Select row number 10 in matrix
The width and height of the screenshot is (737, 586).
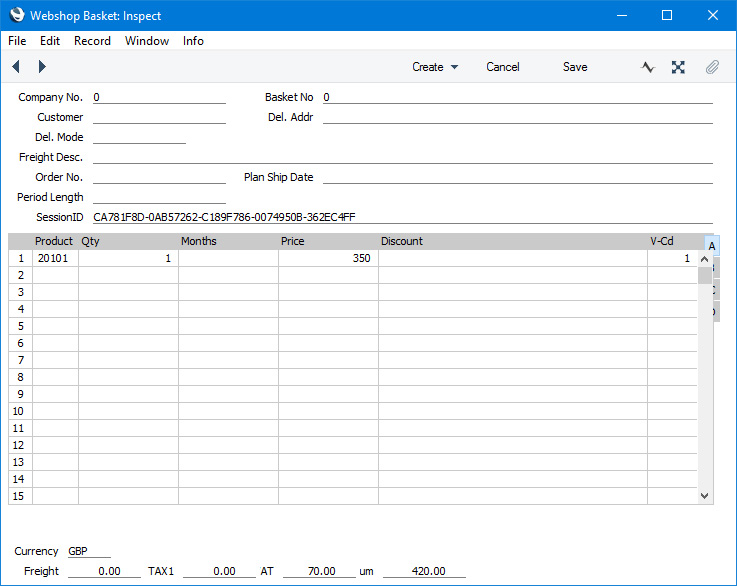click(x=21, y=411)
